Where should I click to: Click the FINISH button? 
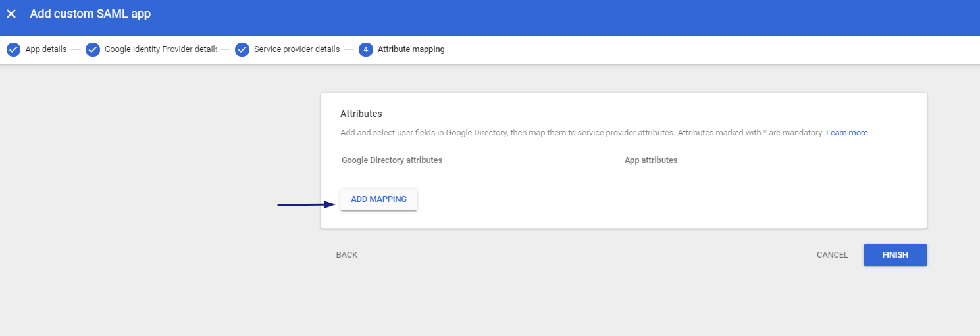click(895, 255)
